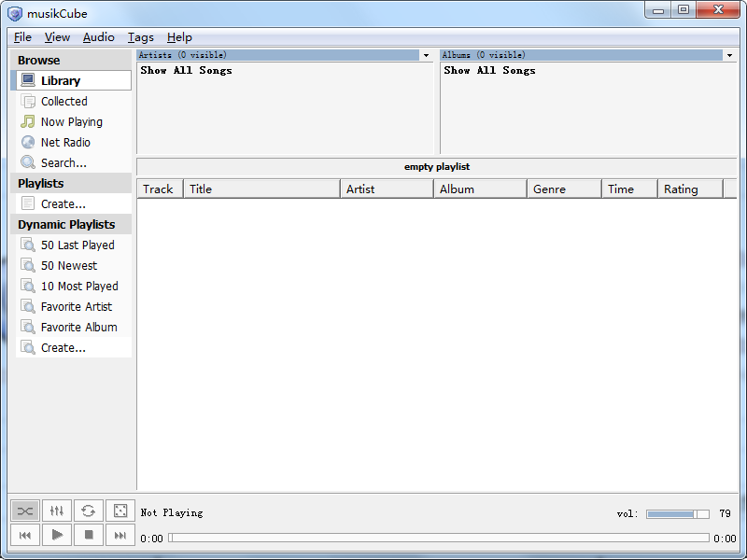Screen dimensions: 747x560
Task: Expand the Albums panel dropdown arrow
Action: tap(729, 56)
